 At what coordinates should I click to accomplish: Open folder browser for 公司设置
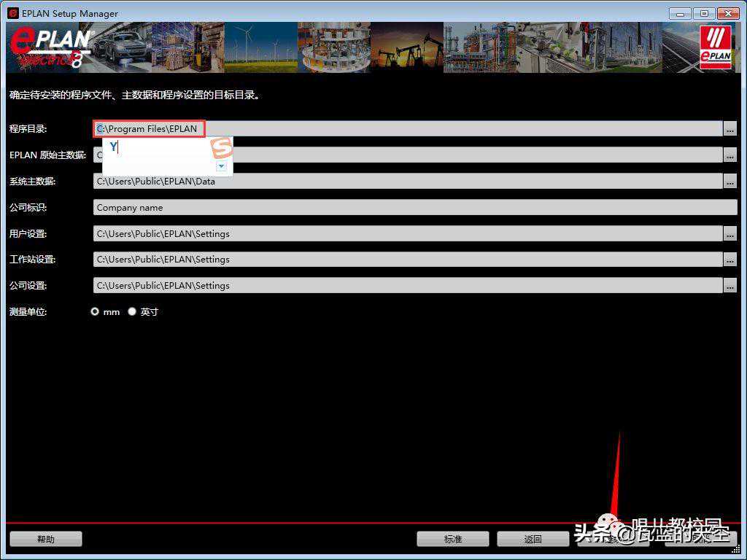pos(730,286)
